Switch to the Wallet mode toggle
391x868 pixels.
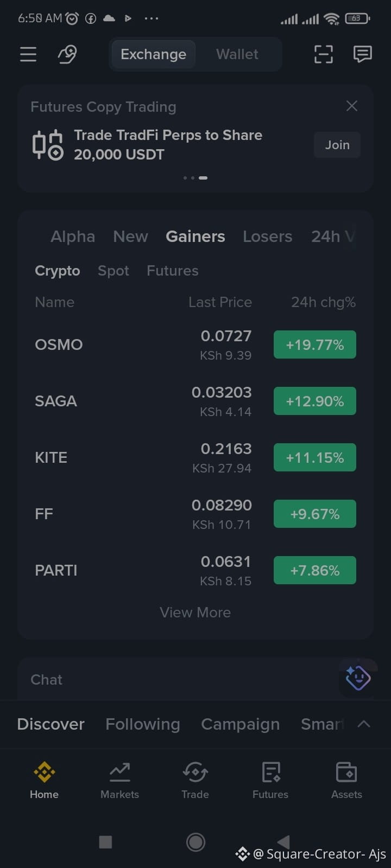pyautogui.click(x=237, y=54)
